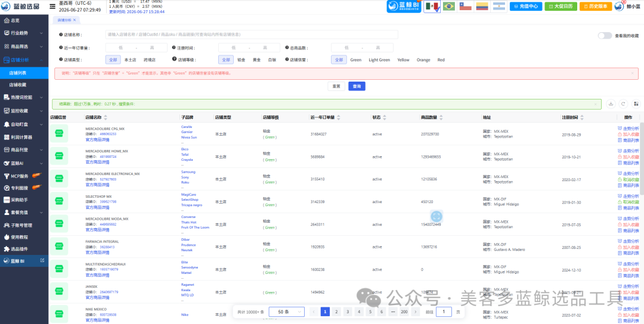
Task: Click the help icon beside 店铺等级
Action: tap(175, 60)
